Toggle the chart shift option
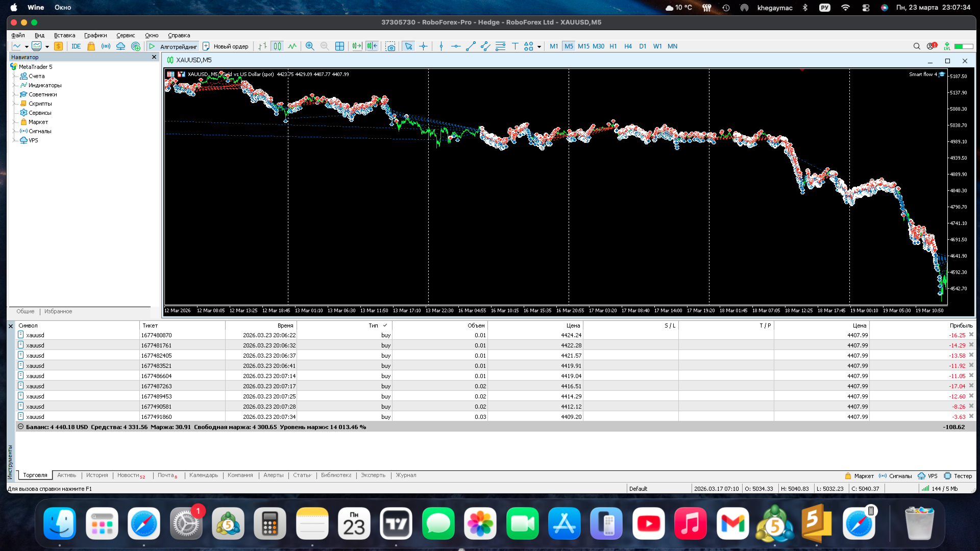The image size is (980, 551). [x=372, y=46]
